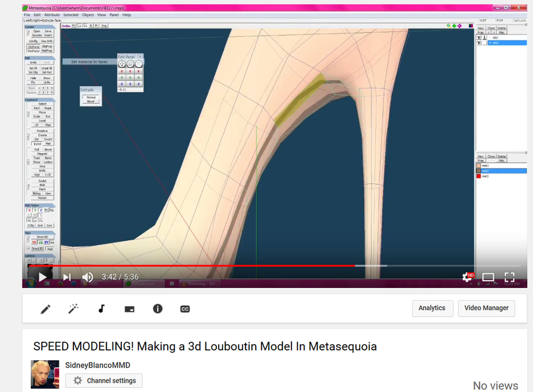Open Video Manager

tap(487, 308)
